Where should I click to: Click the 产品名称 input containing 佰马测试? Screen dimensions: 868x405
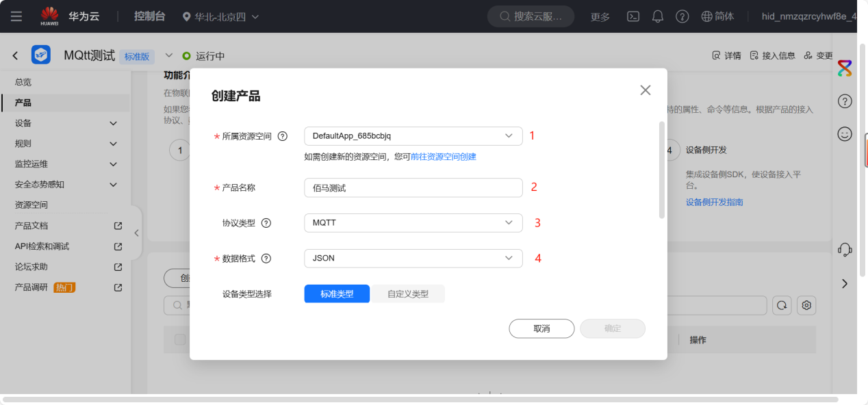click(x=413, y=187)
